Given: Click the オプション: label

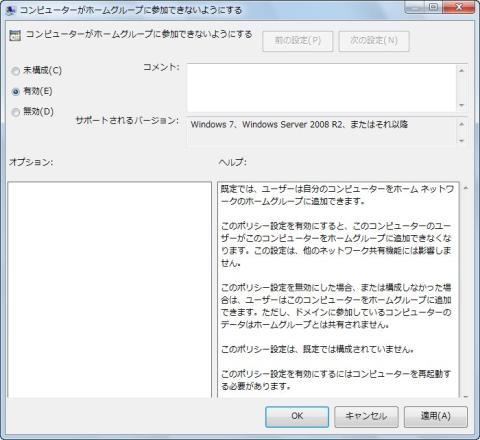Looking at the screenshot, I should [x=31, y=162].
